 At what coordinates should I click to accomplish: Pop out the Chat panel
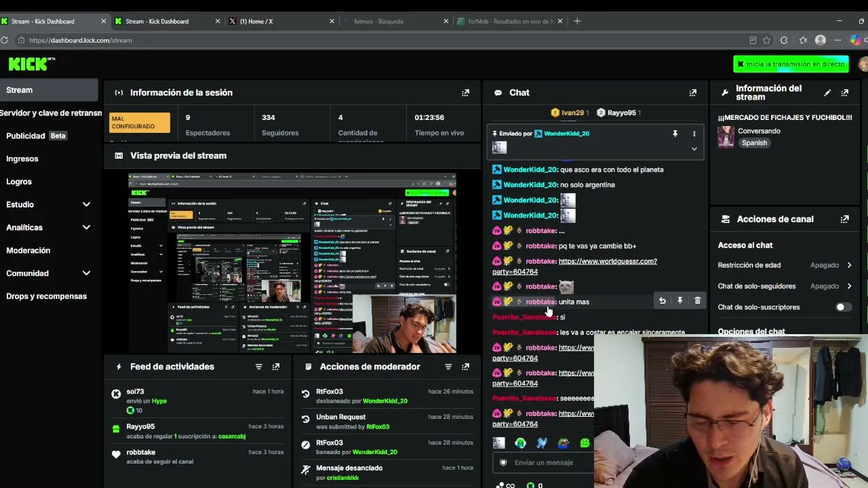(x=692, y=93)
